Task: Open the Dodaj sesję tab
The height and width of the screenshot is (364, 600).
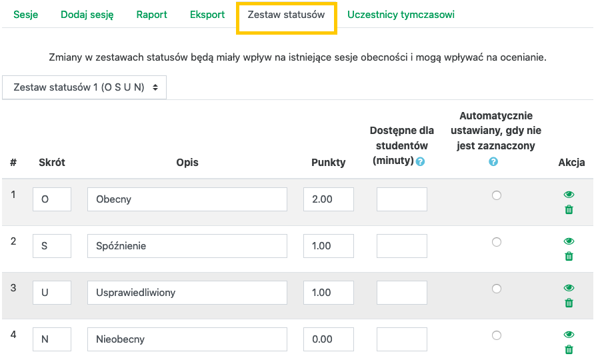Action: (87, 15)
